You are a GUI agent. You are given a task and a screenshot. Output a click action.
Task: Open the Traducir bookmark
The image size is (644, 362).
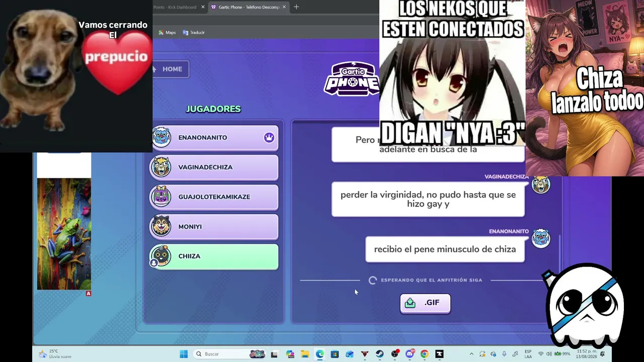click(194, 33)
